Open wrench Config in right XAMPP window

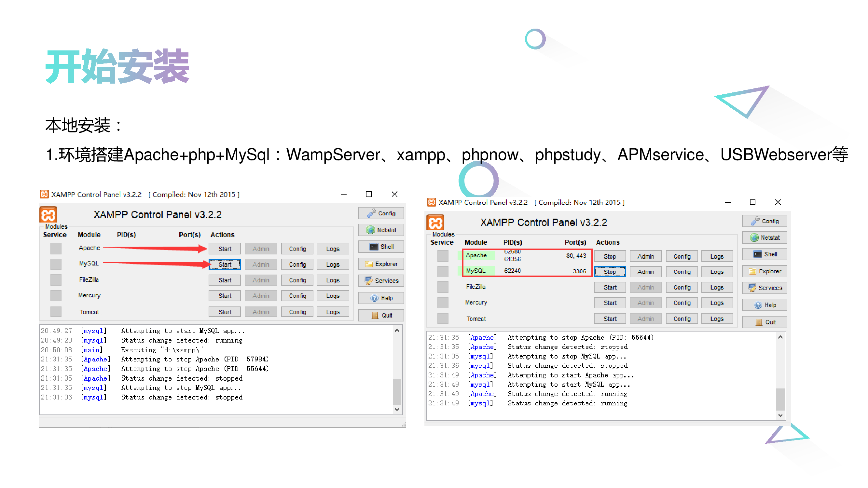(764, 221)
